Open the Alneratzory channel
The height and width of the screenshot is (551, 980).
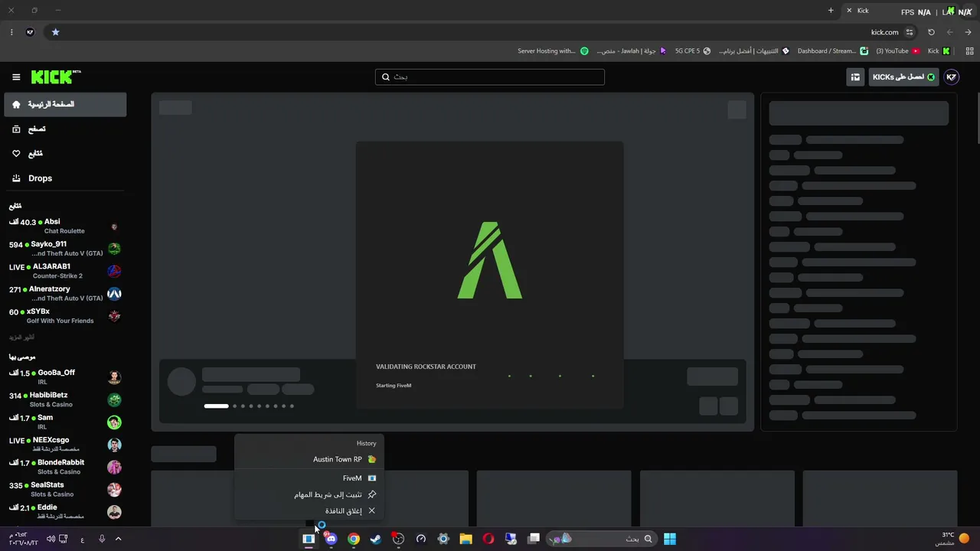click(65, 294)
